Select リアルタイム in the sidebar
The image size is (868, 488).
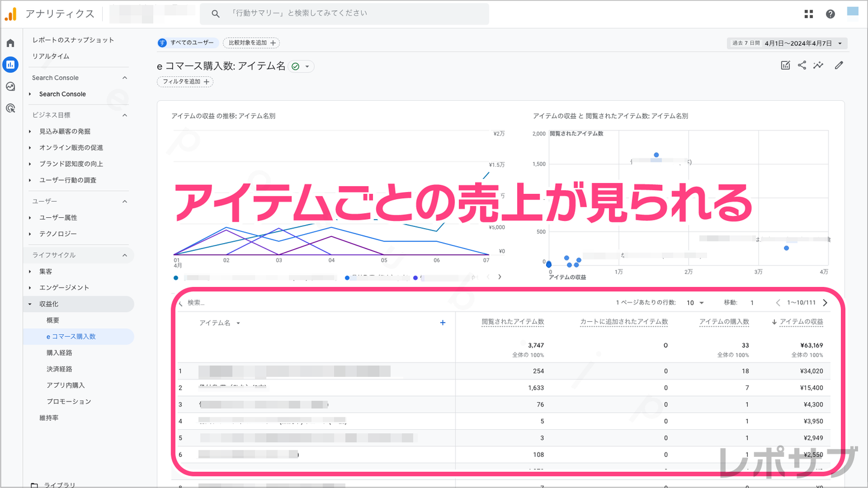(x=50, y=56)
